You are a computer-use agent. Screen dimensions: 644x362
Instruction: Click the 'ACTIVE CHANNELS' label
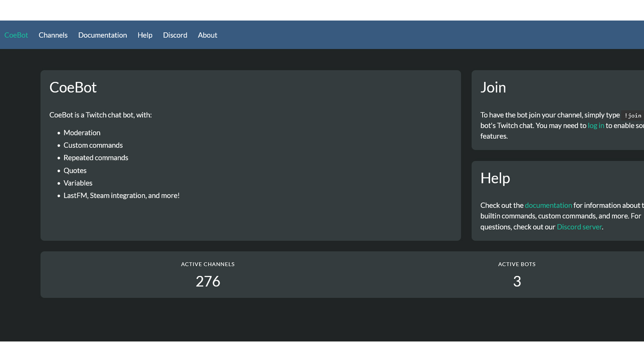point(208,264)
